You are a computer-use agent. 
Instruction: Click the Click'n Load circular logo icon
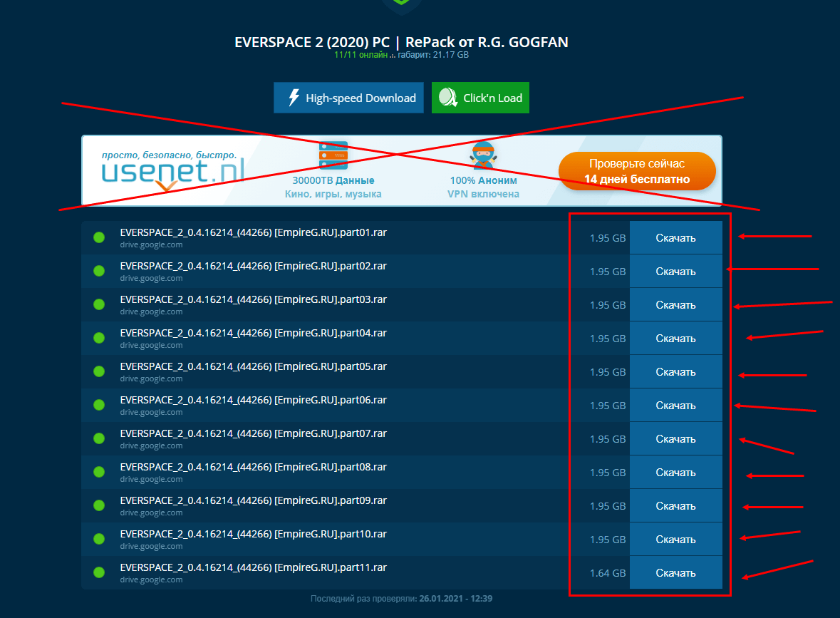[448, 98]
